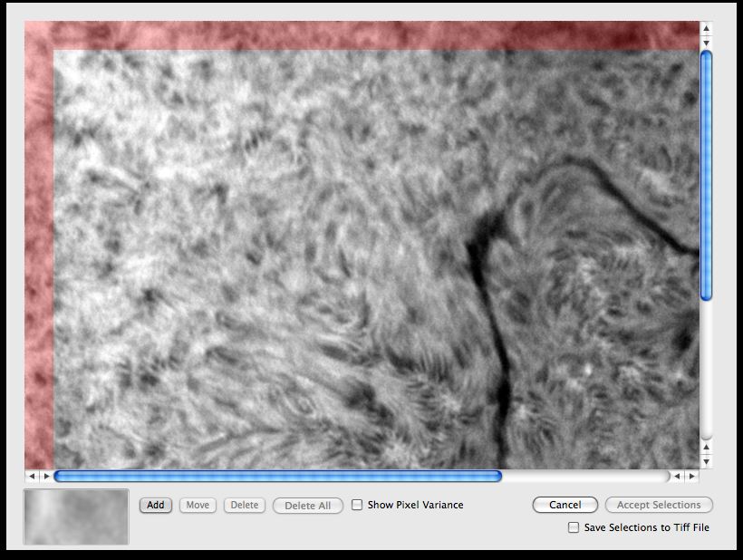Click the Delete button

245,505
